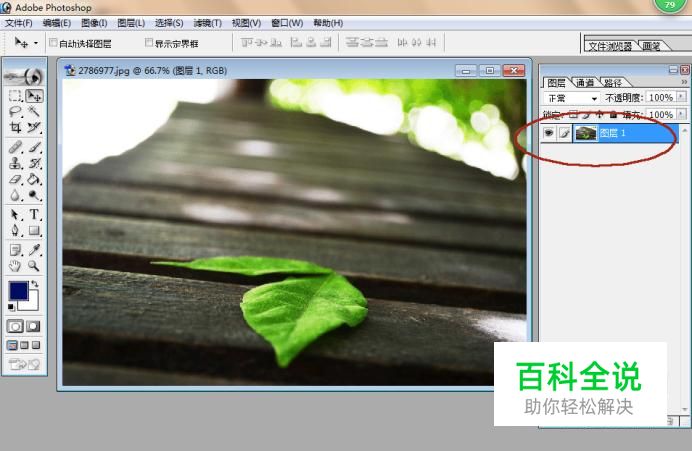Open the 帮助(H) menu
This screenshot has height=451, width=692.
328,23
